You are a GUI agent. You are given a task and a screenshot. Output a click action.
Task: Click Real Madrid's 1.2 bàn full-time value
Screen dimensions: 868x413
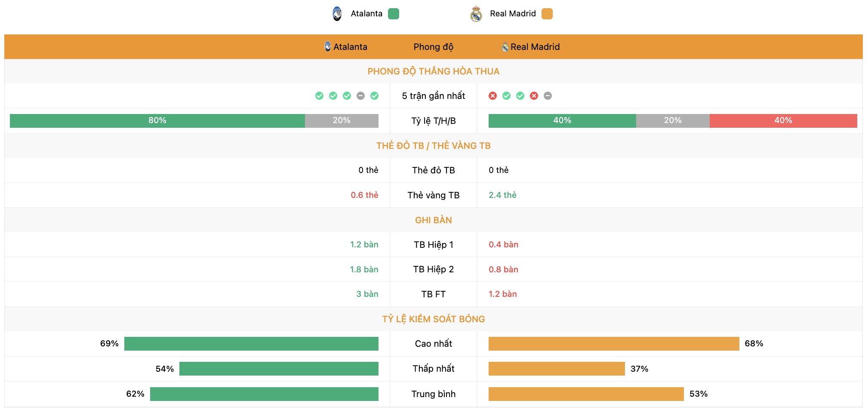(x=503, y=294)
